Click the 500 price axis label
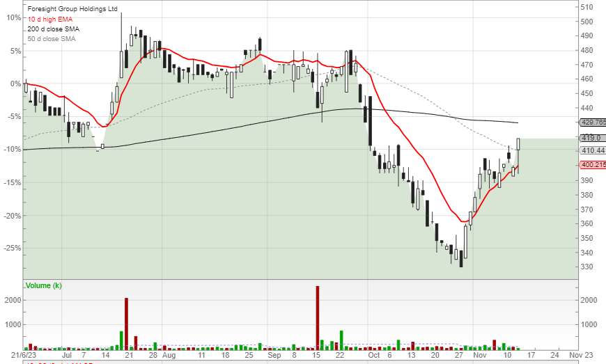 (586, 22)
